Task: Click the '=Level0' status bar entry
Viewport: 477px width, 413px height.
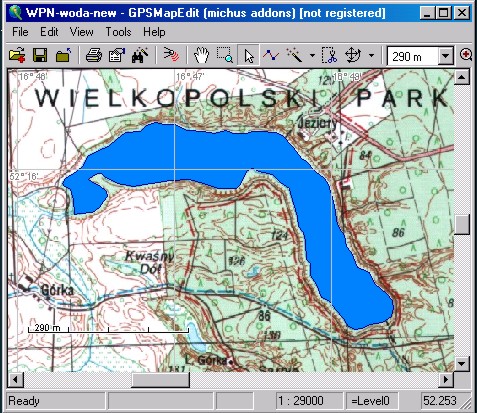Action: point(370,401)
